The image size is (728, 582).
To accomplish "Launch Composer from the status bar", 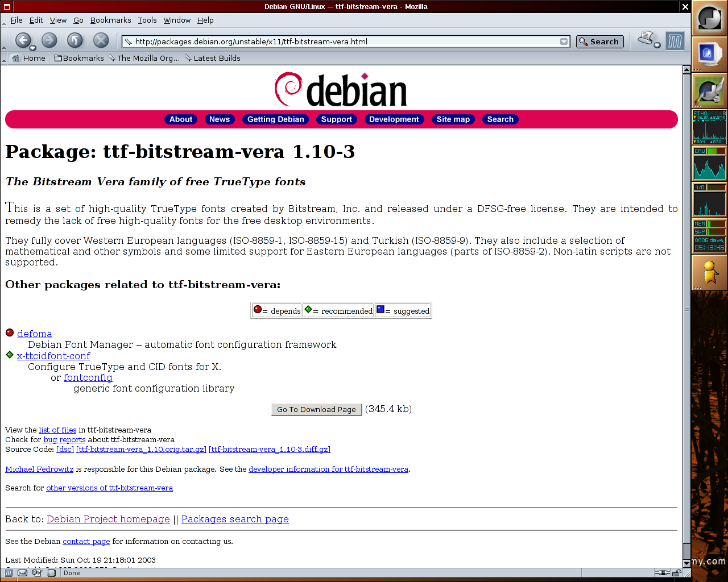I will pyautogui.click(x=37, y=573).
